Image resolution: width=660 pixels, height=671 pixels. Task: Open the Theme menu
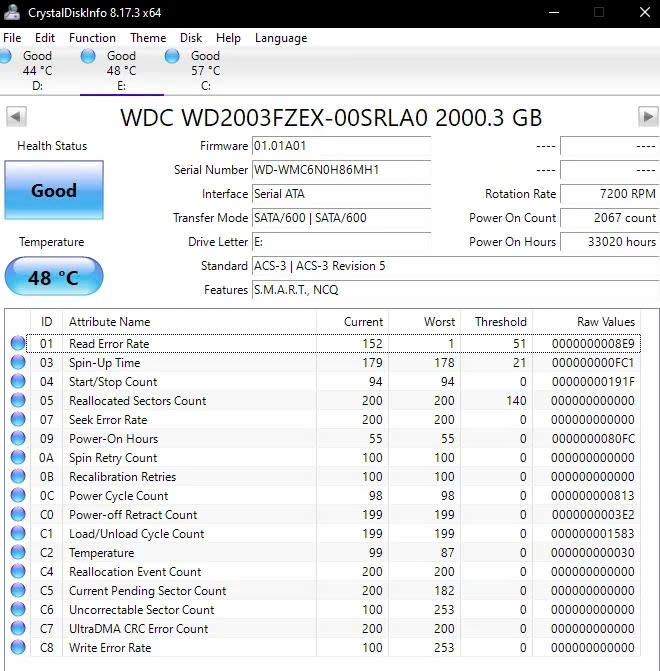(148, 38)
